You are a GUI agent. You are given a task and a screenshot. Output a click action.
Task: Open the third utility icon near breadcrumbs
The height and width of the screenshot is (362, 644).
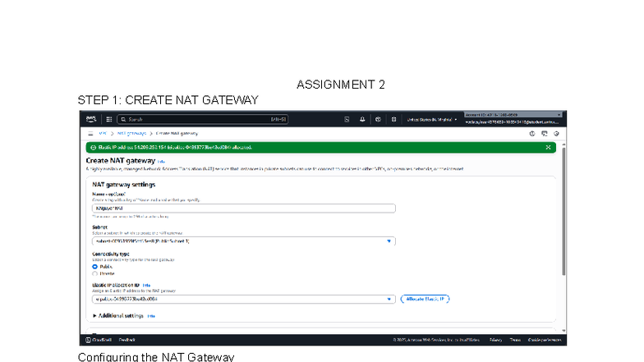click(557, 133)
